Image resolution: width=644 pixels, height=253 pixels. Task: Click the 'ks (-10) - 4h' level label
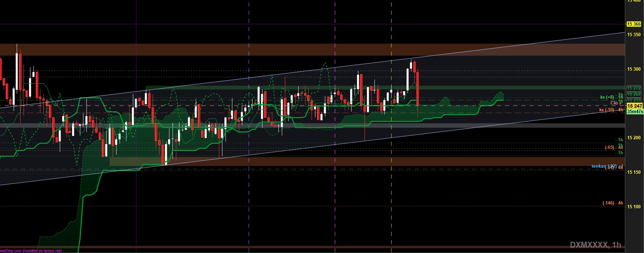[x=611, y=110]
